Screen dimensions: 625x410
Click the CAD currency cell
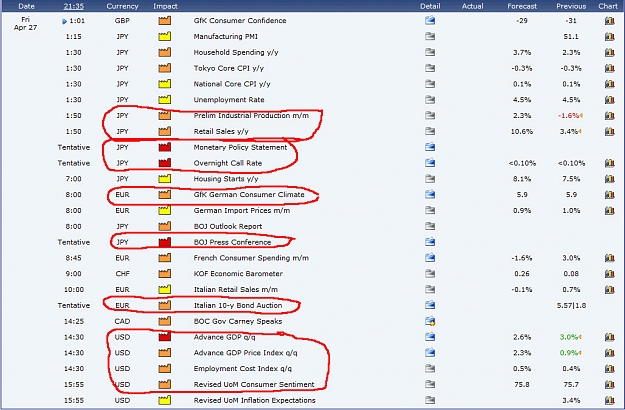122,321
